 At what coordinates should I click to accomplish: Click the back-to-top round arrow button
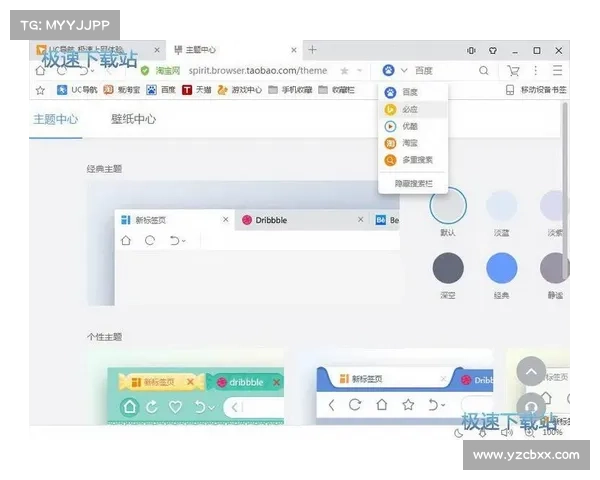531,371
